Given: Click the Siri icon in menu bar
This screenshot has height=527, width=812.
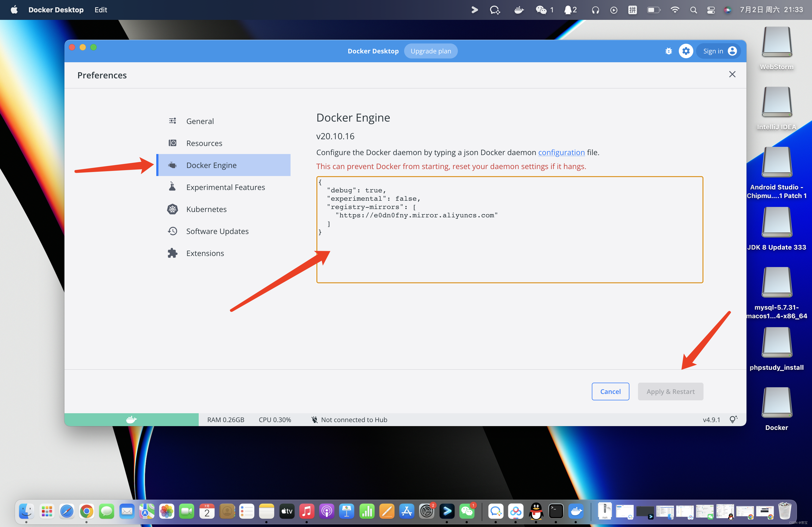Looking at the screenshot, I should pos(728,10).
